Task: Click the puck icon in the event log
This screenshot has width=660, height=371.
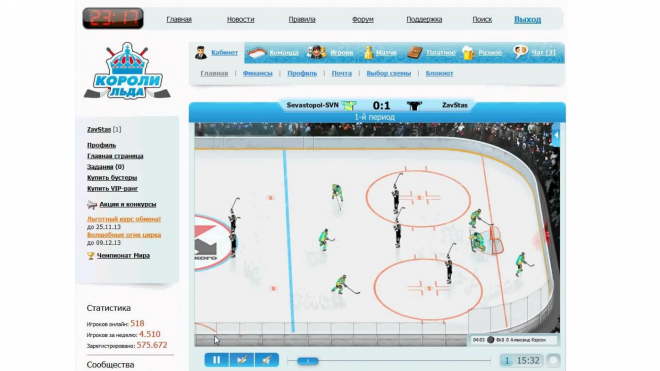Action: point(490,340)
